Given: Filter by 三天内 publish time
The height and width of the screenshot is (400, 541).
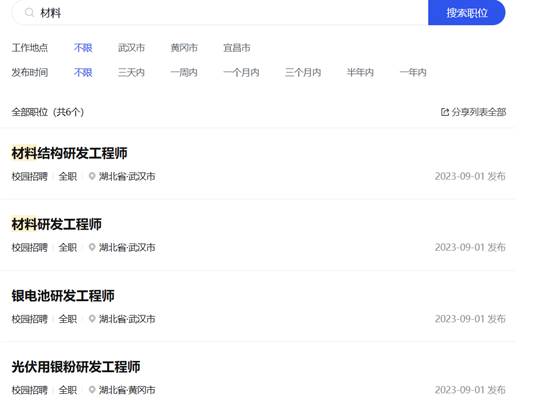Looking at the screenshot, I should click(131, 72).
